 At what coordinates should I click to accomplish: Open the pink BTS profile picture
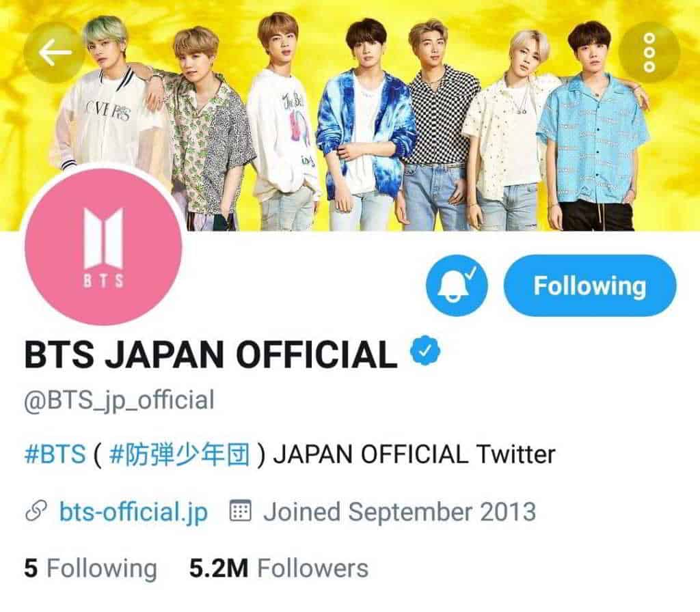104,246
